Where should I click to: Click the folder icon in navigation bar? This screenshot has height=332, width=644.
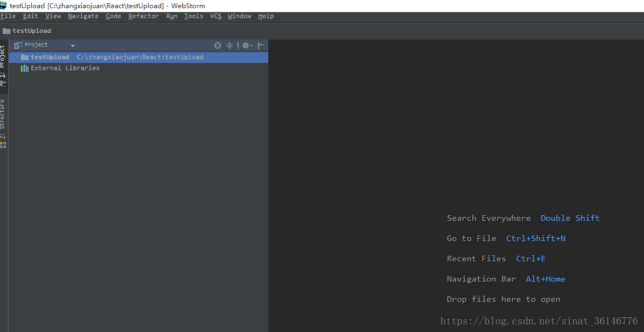6,31
